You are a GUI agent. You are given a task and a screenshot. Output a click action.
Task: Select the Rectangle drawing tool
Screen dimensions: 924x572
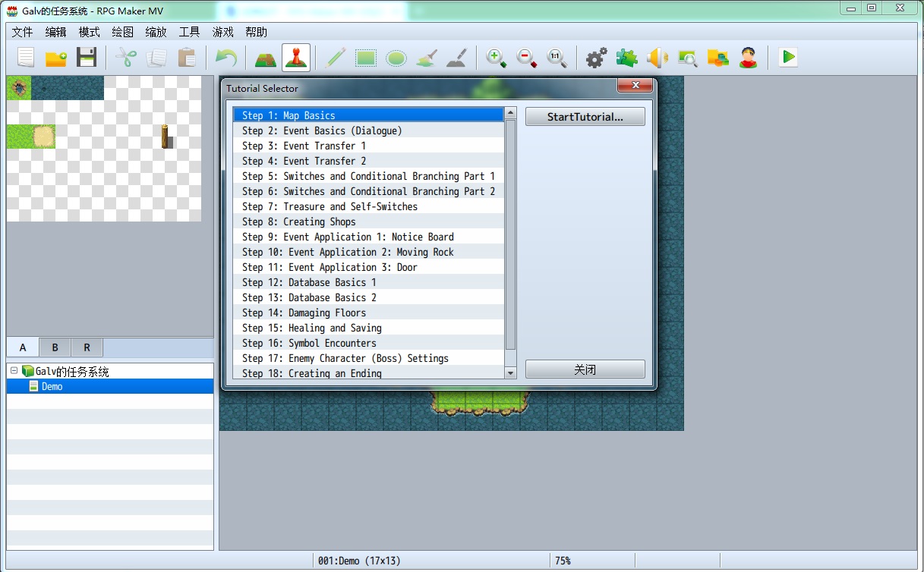pos(366,58)
